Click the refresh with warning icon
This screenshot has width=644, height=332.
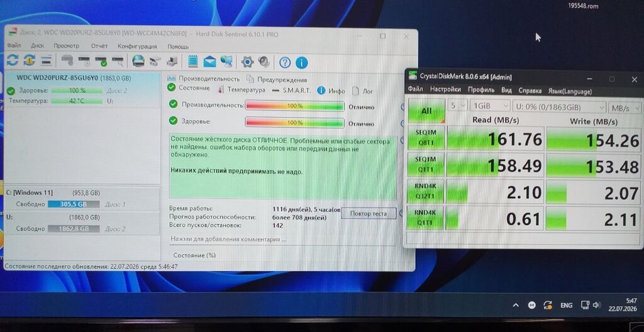[29, 60]
